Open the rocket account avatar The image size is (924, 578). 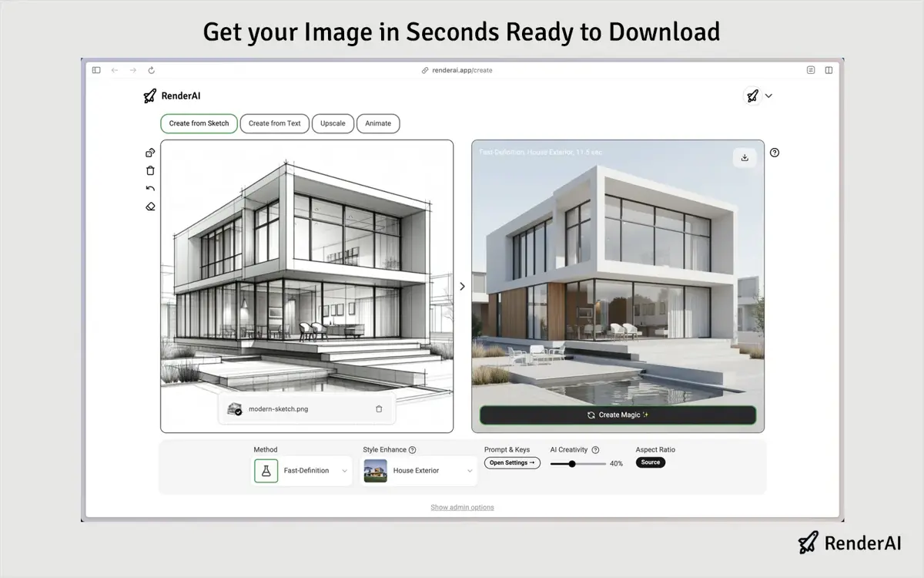[x=752, y=96]
